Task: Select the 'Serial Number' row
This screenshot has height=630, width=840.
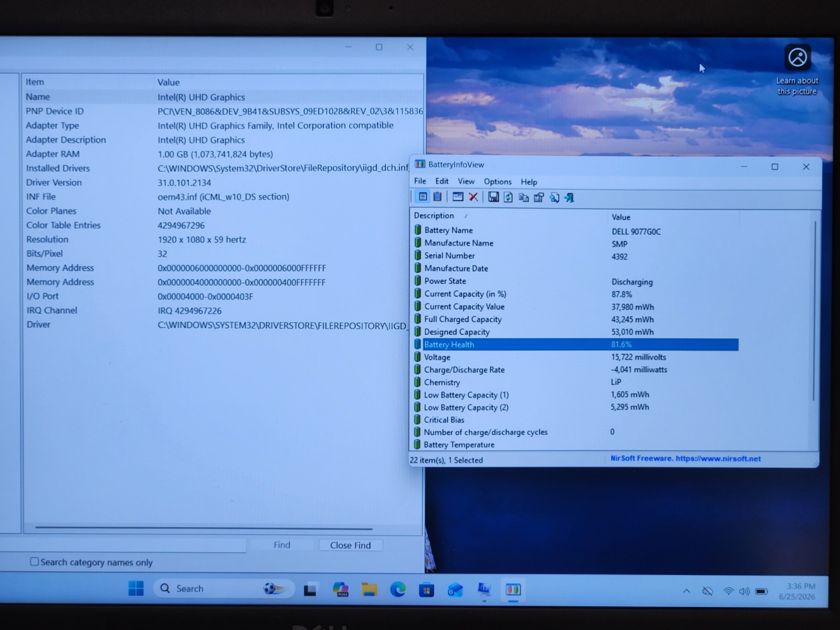Action: click(x=575, y=256)
